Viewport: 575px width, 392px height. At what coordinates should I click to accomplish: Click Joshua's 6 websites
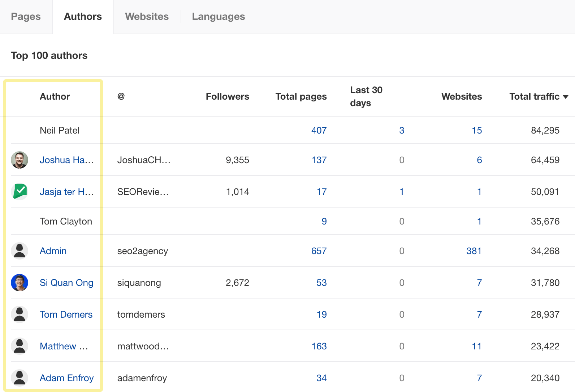(479, 160)
